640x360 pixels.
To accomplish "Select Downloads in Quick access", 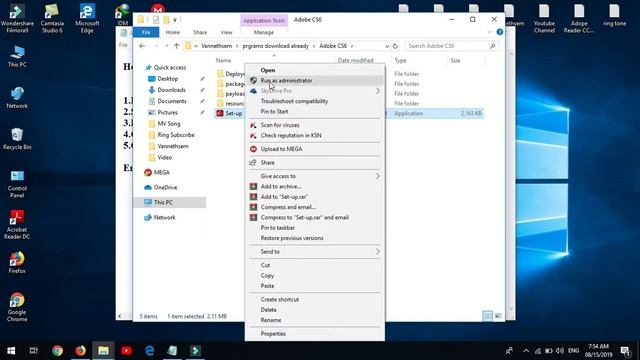I will [x=171, y=90].
